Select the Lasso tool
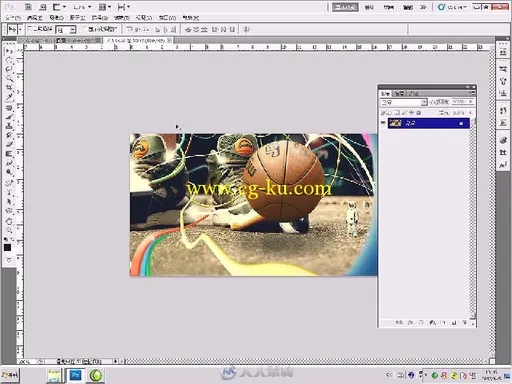Viewport: 512px width, 384px height. 9,69
